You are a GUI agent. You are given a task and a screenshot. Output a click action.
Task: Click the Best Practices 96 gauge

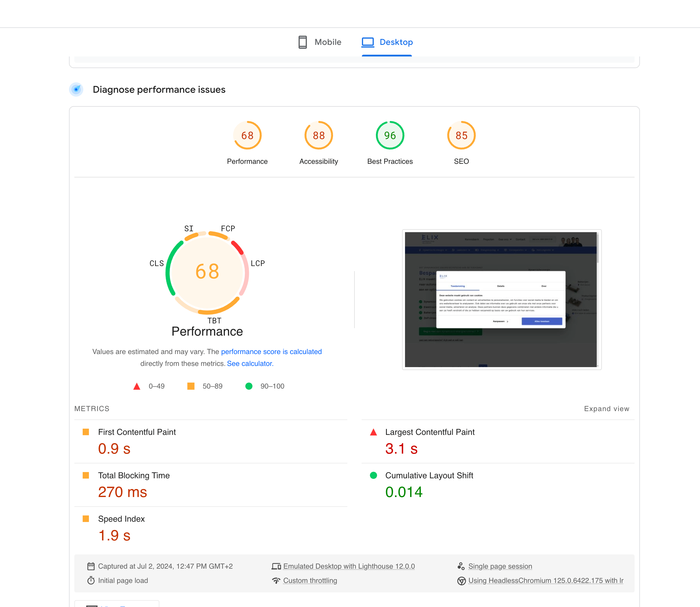click(390, 136)
